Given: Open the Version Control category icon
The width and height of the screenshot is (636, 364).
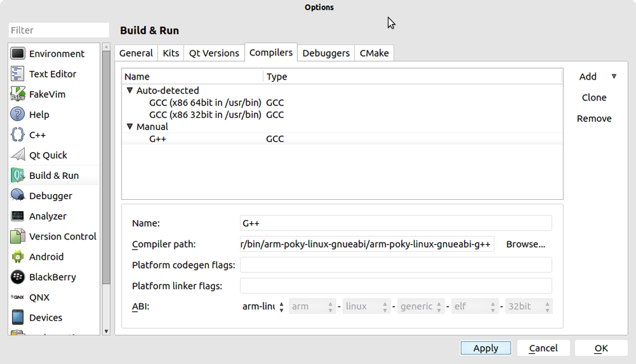Looking at the screenshot, I should 18,237.
